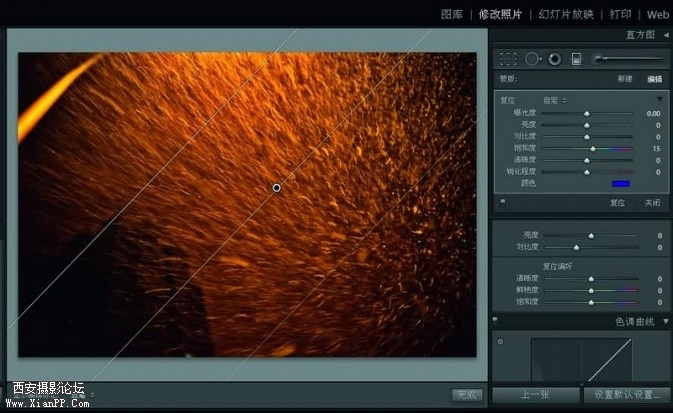The width and height of the screenshot is (673, 413).
Task: Select the red eye correction tool
Action: (x=554, y=59)
